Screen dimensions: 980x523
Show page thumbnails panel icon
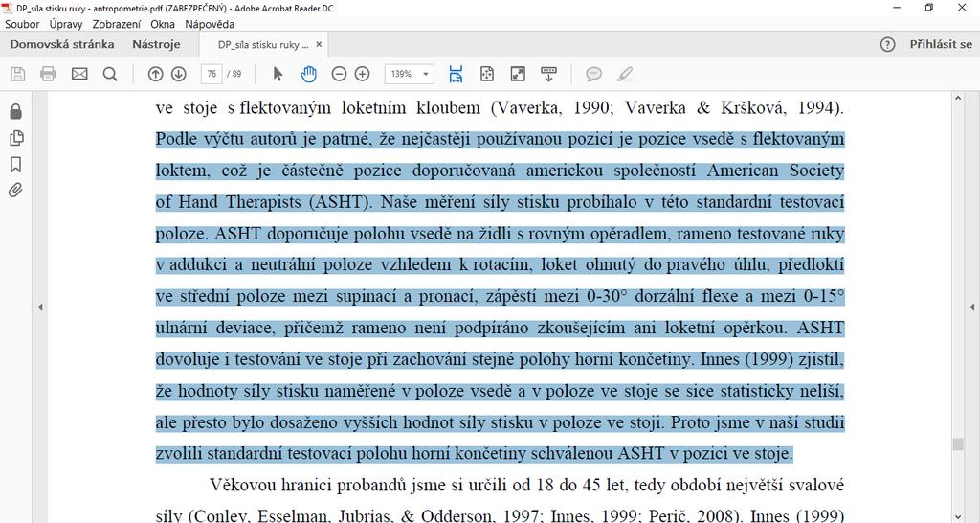[x=16, y=138]
